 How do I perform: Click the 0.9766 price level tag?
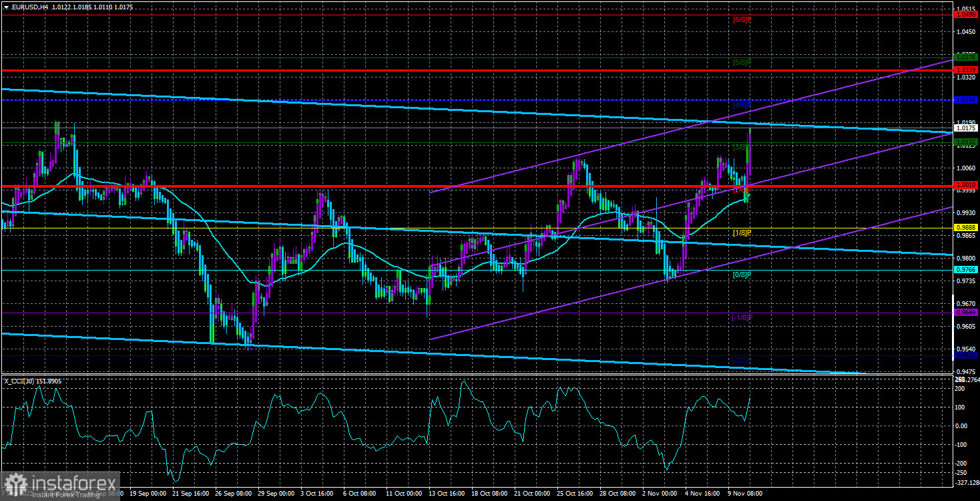pos(965,270)
